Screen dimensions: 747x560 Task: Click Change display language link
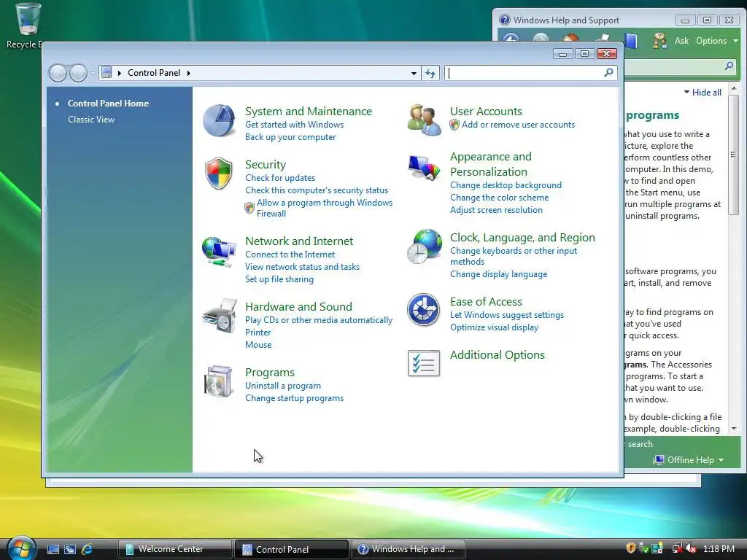pyautogui.click(x=499, y=274)
